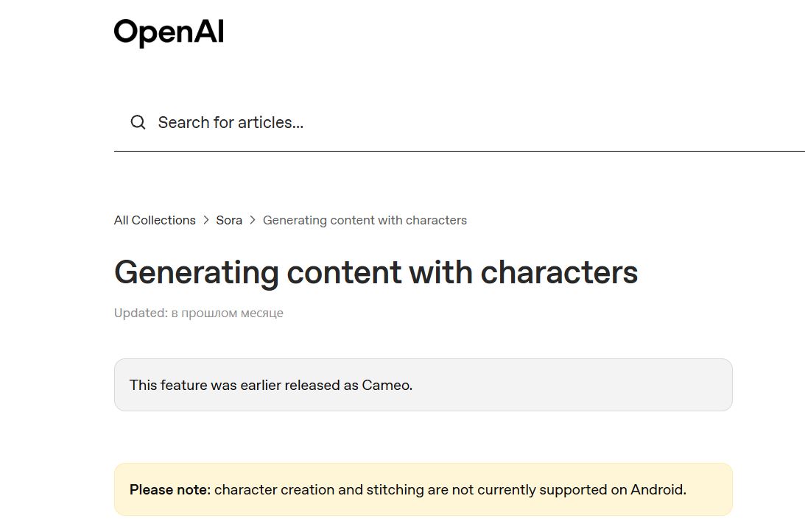Image resolution: width=805 pixels, height=532 pixels.
Task: Click the article title heading
Action: [x=376, y=272]
